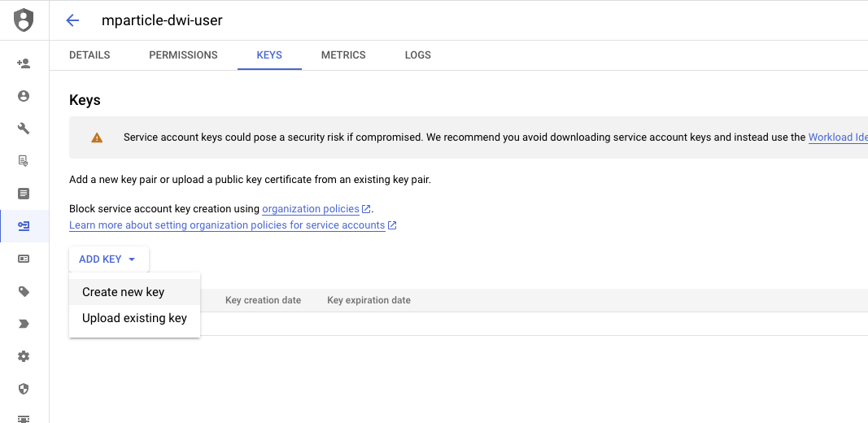This screenshot has height=423, width=868.
Task: Select the Service Accounts sidebar icon
Action: (x=24, y=226)
